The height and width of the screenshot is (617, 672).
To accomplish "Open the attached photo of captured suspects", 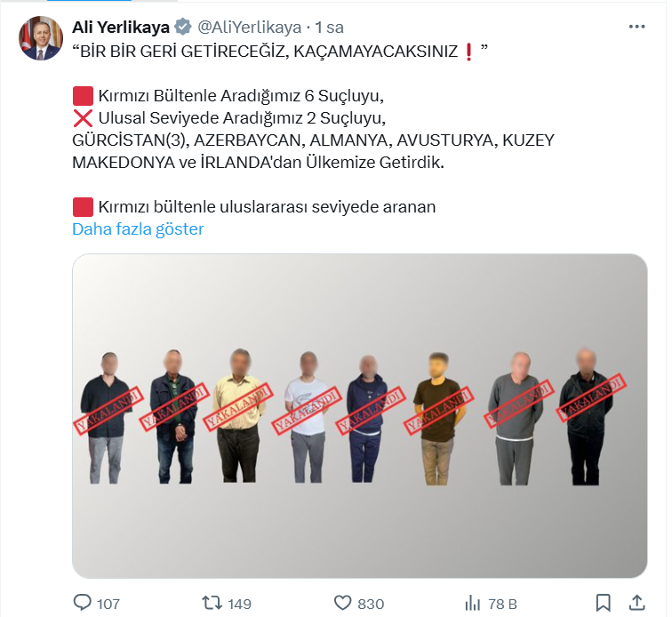I will (360, 415).
